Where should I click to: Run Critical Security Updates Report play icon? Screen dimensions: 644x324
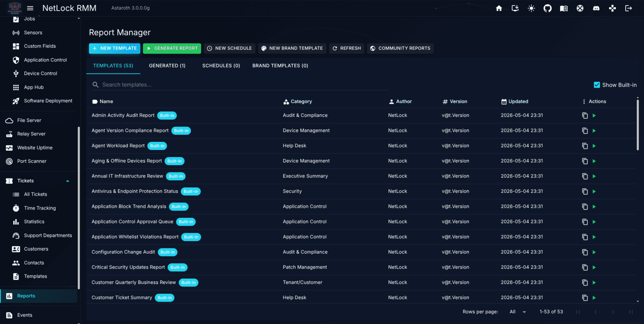tap(594, 267)
